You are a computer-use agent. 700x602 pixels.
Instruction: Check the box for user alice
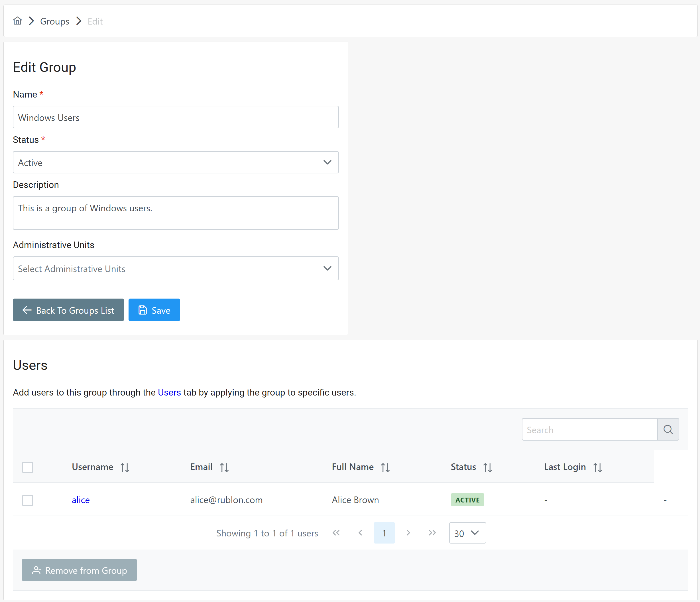28,500
